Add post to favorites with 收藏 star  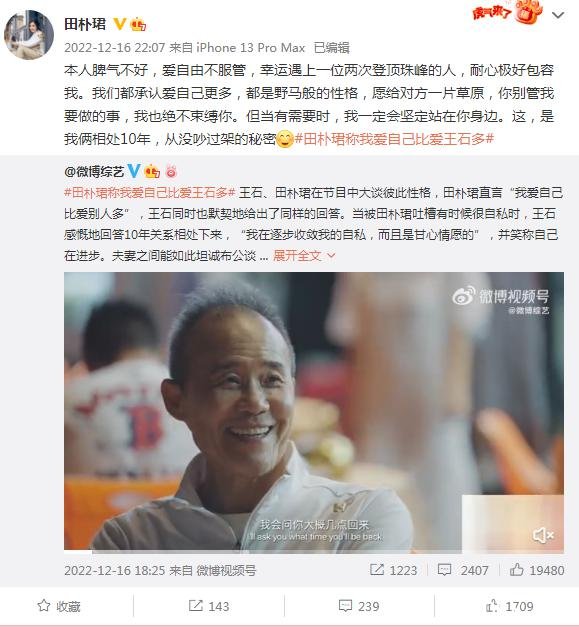click(59, 606)
